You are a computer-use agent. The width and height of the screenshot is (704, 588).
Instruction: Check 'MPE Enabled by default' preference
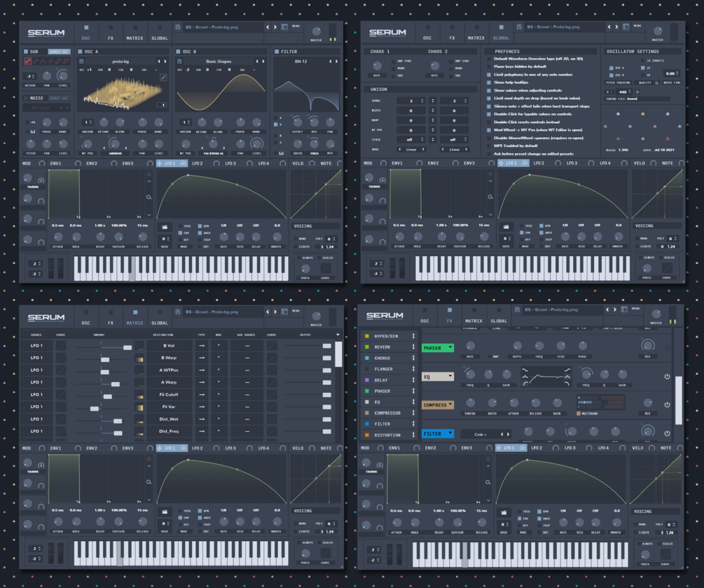[x=489, y=146]
